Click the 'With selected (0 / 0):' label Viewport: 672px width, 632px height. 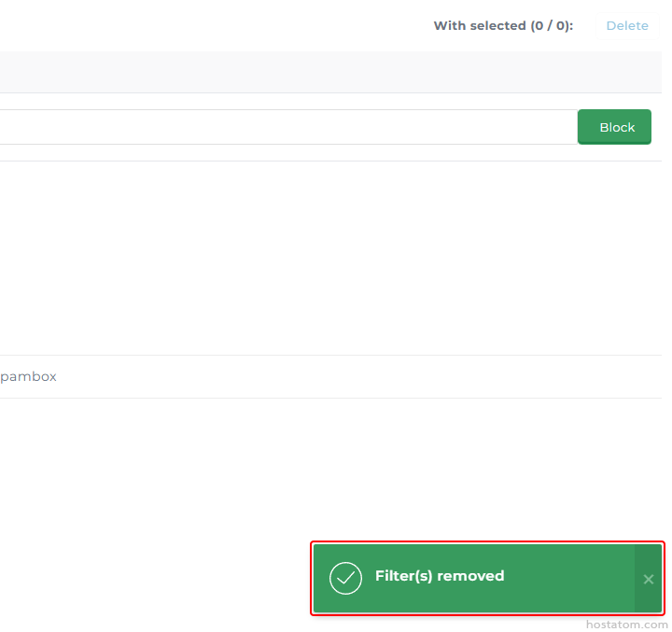tap(502, 25)
